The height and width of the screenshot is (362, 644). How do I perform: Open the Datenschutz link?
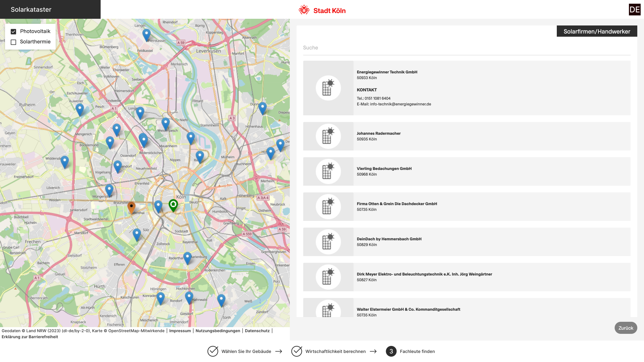pos(257,331)
